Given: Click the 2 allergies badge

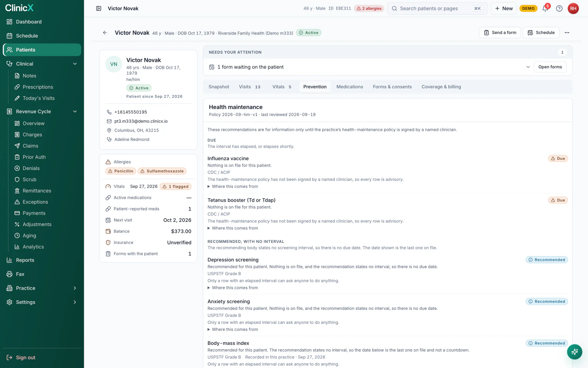Looking at the screenshot, I should [x=369, y=8].
